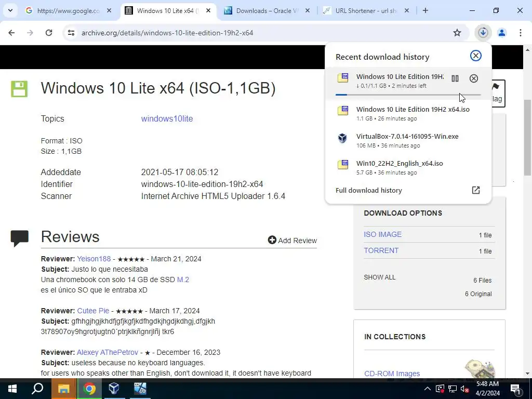This screenshot has width=532, height=399.
Task: Open a new tab with plus button
Action: [425, 10]
